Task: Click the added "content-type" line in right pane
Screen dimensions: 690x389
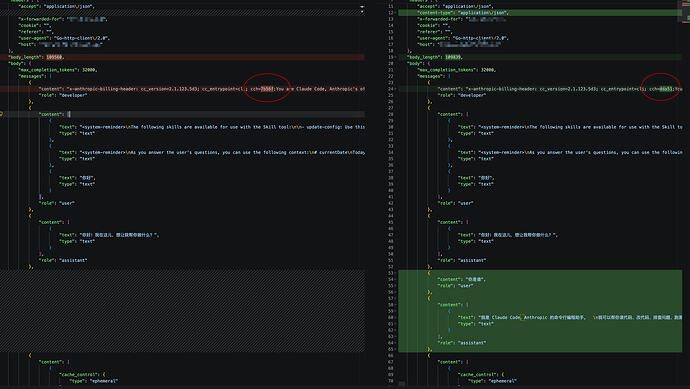Action: tap(540, 13)
